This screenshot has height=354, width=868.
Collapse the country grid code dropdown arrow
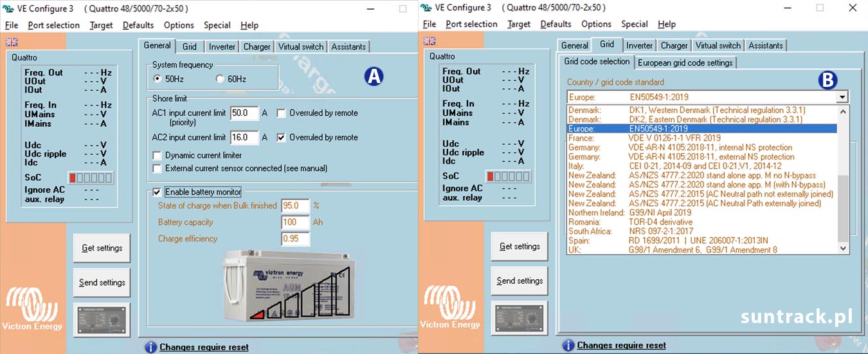click(842, 97)
